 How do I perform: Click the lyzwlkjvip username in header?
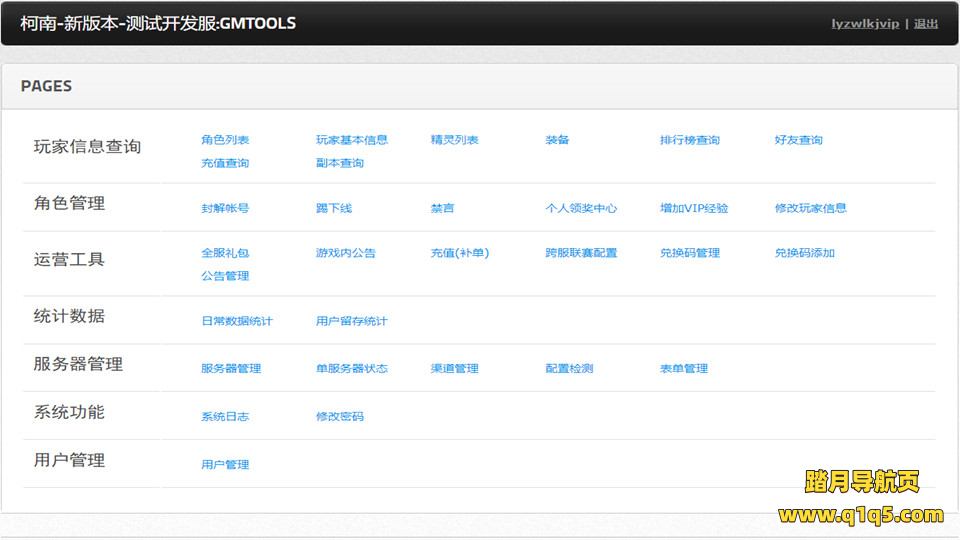(x=865, y=24)
